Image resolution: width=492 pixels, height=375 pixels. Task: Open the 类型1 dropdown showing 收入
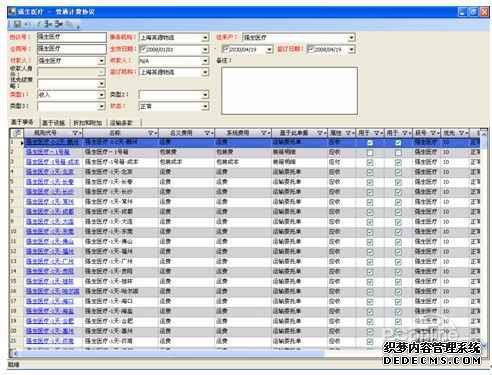pyautogui.click(x=101, y=95)
